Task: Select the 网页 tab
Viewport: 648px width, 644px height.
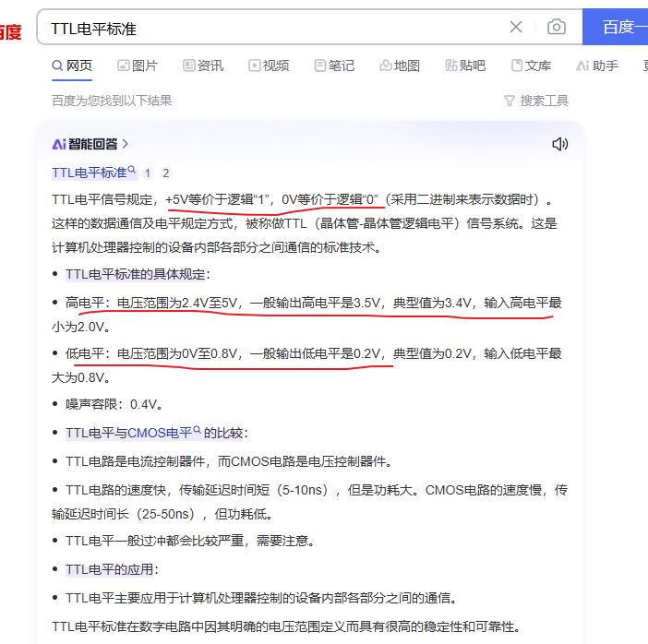Action: pos(72,66)
